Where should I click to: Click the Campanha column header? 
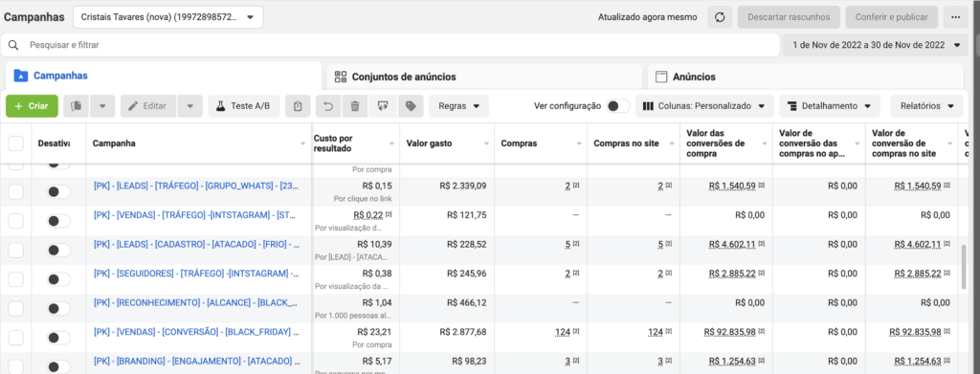click(199, 143)
